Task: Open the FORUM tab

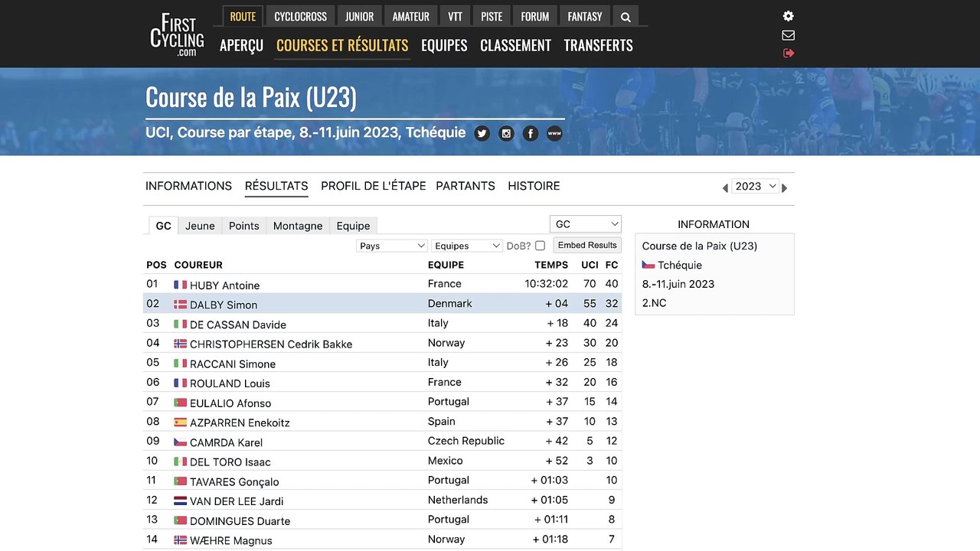Action: click(x=535, y=16)
